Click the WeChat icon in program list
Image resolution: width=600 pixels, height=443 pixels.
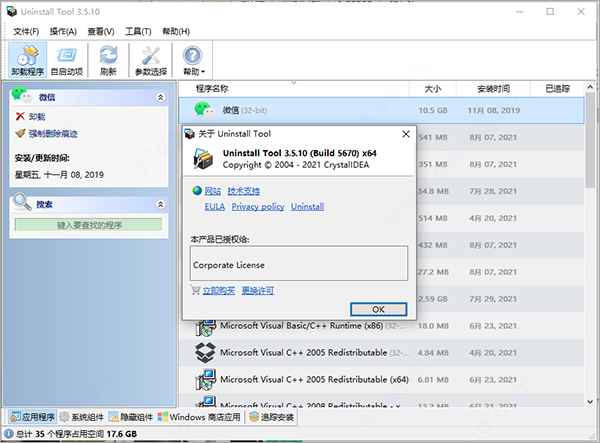pyautogui.click(x=205, y=110)
